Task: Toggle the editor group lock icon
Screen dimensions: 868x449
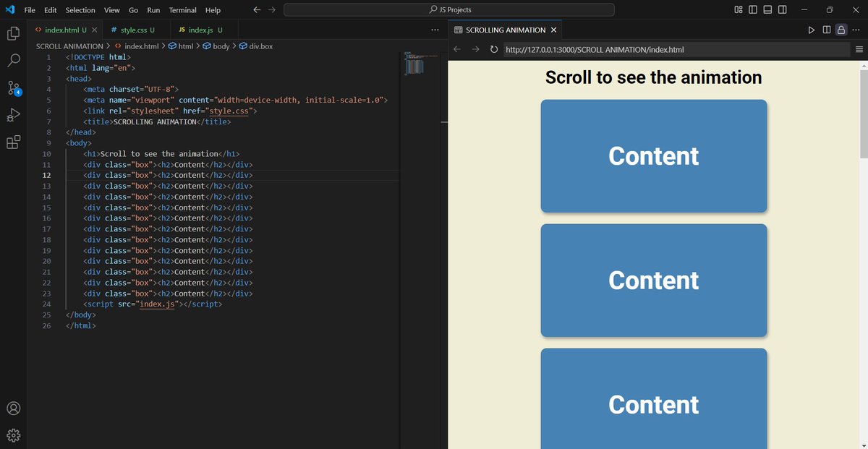Action: (841, 30)
